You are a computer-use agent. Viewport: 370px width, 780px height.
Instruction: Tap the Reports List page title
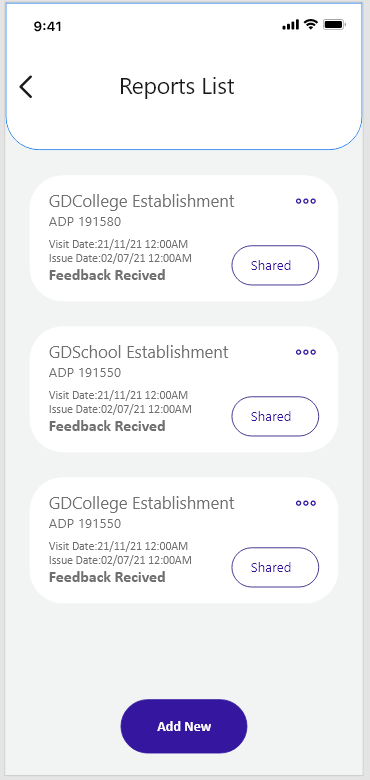point(177,87)
